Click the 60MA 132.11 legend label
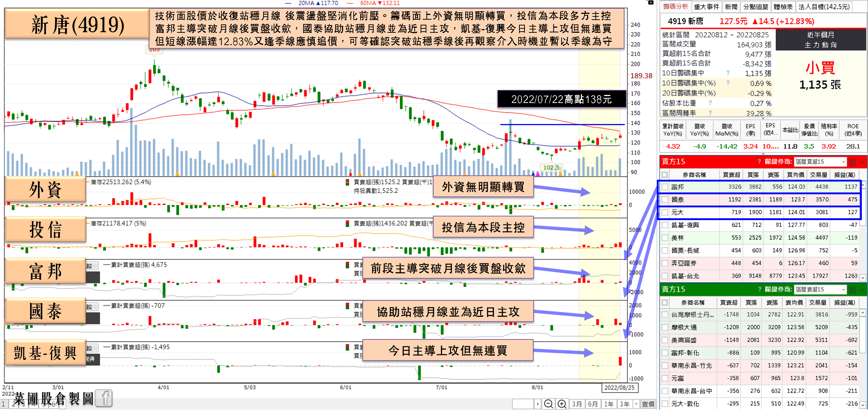This screenshot has width=868, height=418. point(379,3)
